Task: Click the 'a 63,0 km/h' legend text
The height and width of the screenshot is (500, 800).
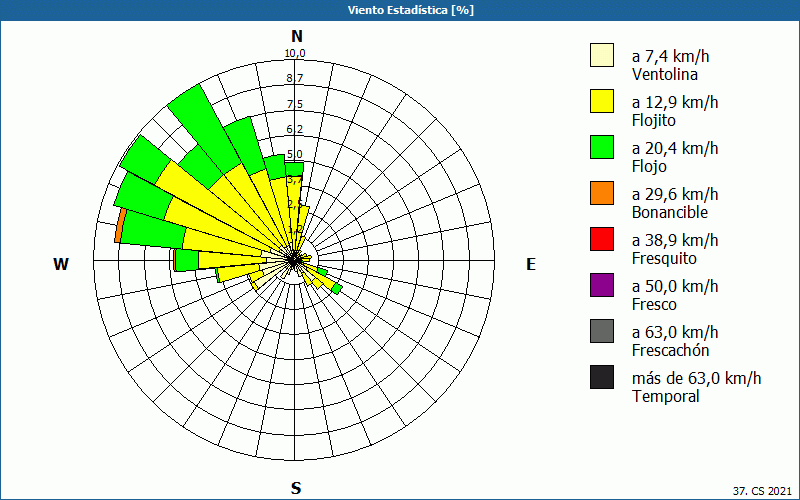Action: 675,332
